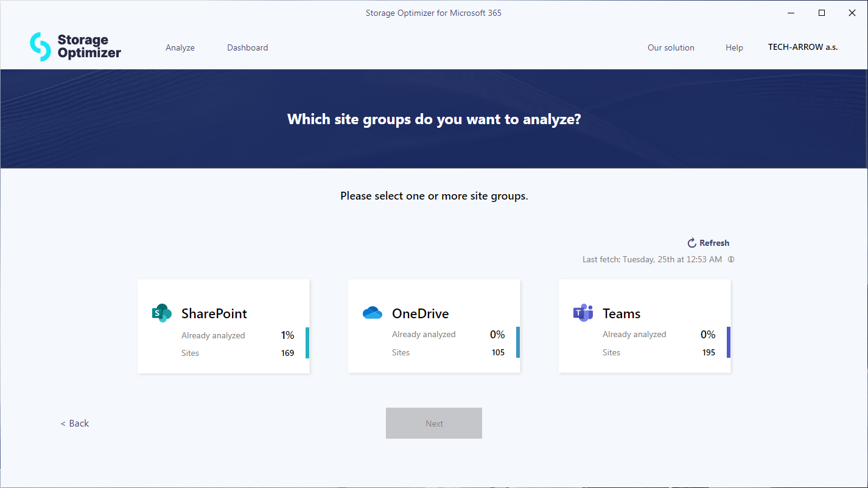Click the Storage Optimizer logo
The image size is (868, 488).
coord(74,46)
